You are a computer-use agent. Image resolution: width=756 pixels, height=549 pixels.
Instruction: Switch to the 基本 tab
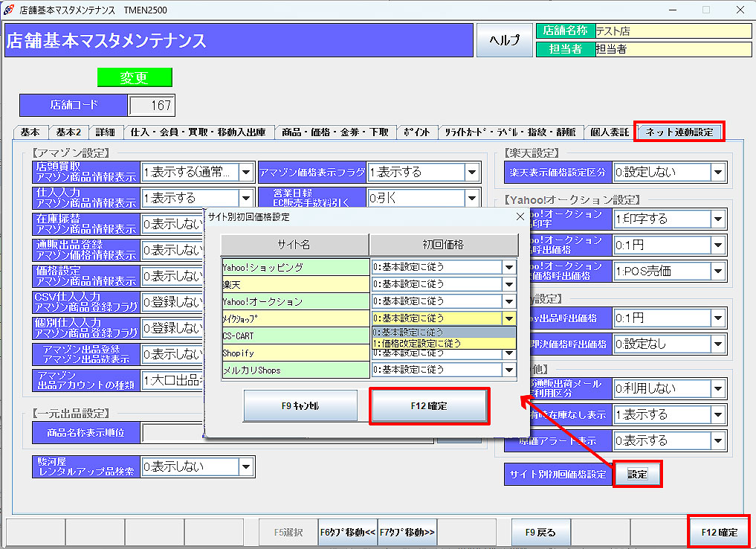[30, 132]
